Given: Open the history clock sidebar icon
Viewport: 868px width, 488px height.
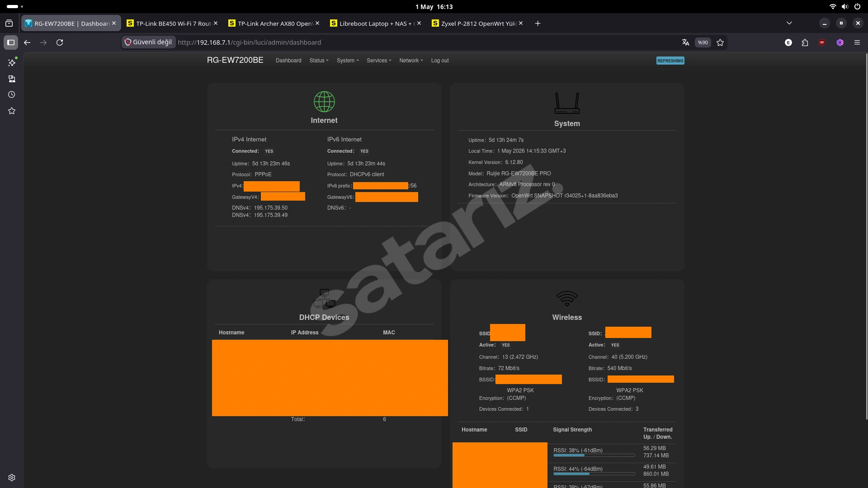Looking at the screenshot, I should coord(12,95).
